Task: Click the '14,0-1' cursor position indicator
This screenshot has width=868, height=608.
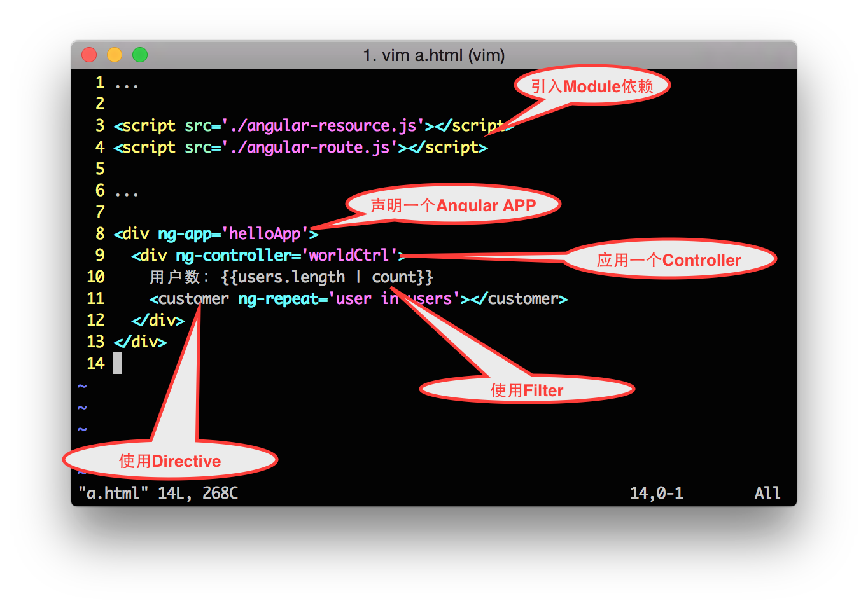Action: point(656,493)
